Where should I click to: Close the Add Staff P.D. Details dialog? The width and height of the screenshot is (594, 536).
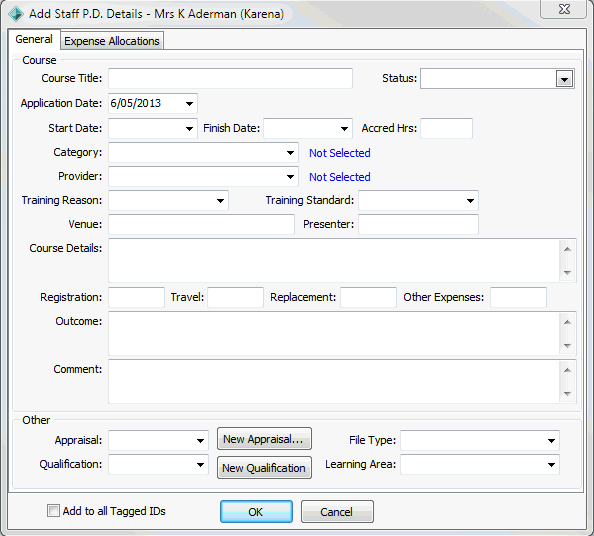[x=564, y=9]
